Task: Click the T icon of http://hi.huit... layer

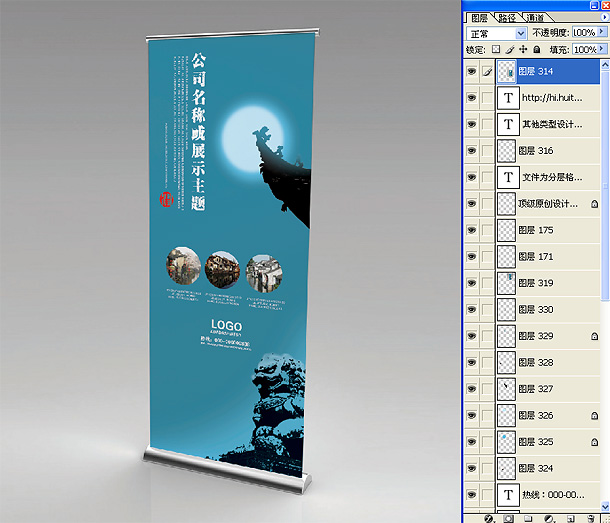Action: [x=508, y=98]
